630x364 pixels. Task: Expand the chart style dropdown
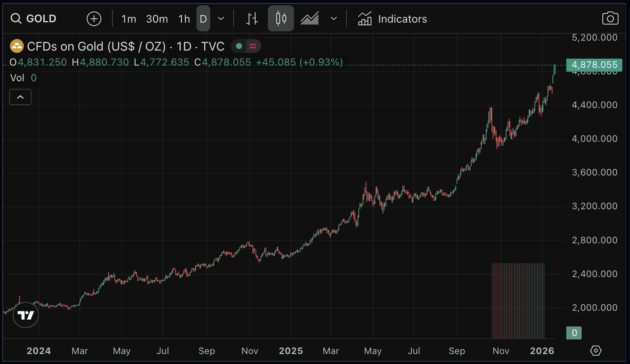[x=334, y=18]
